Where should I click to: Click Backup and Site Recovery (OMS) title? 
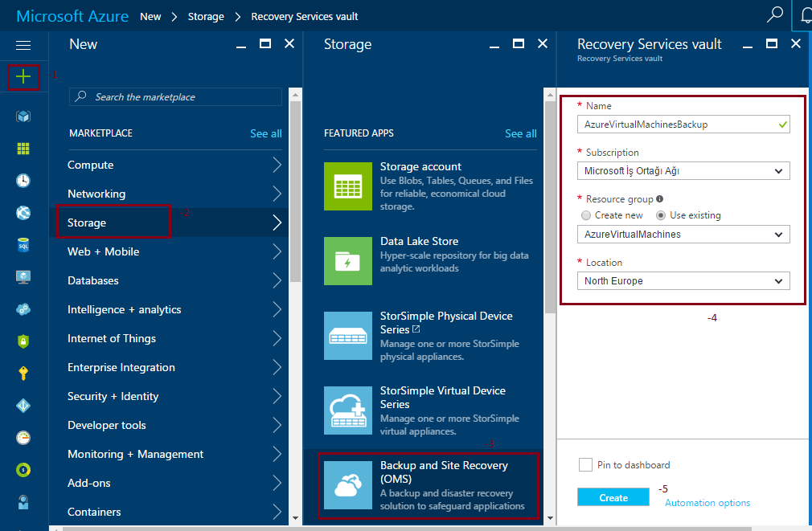445,472
